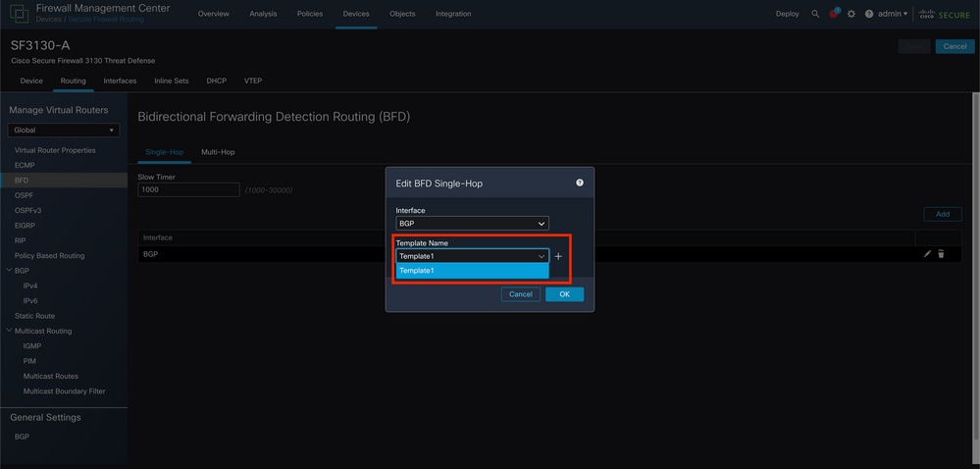Open the Objects menu
The width and height of the screenshot is (980, 469).
402,14
